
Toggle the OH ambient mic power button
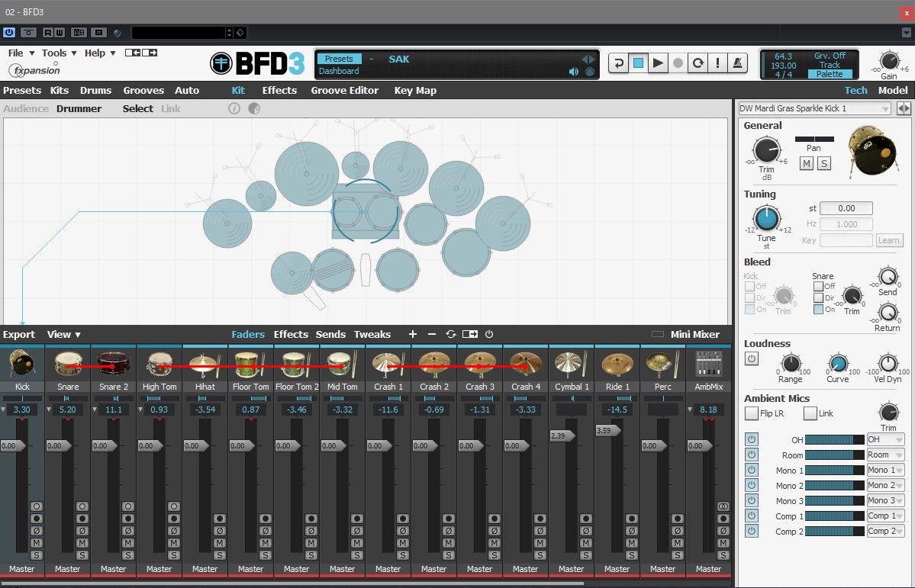752,439
